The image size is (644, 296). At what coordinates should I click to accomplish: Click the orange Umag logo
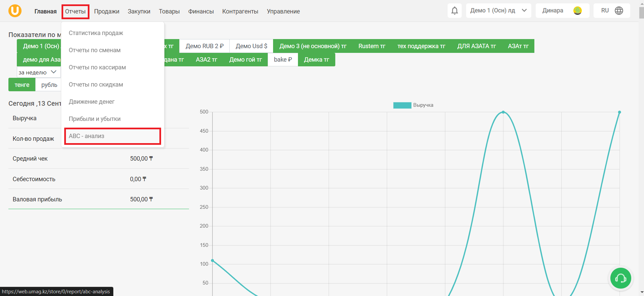tap(15, 11)
